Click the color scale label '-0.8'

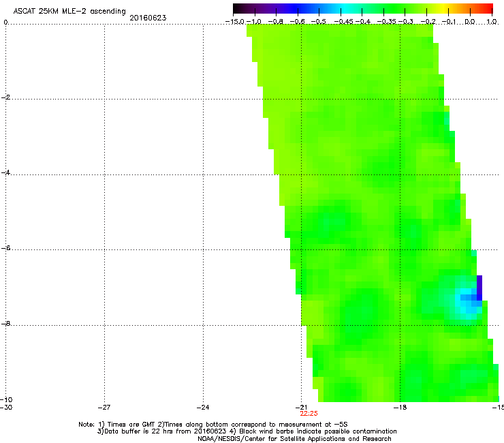coord(276,22)
